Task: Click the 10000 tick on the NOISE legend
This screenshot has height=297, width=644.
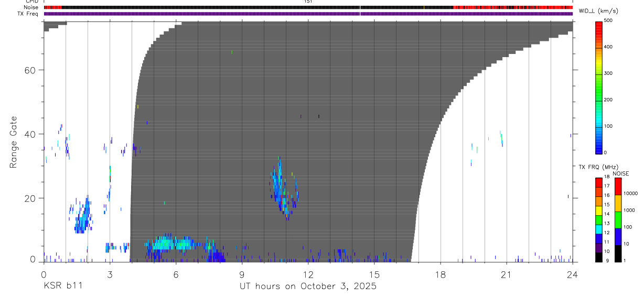Action: 630,193
